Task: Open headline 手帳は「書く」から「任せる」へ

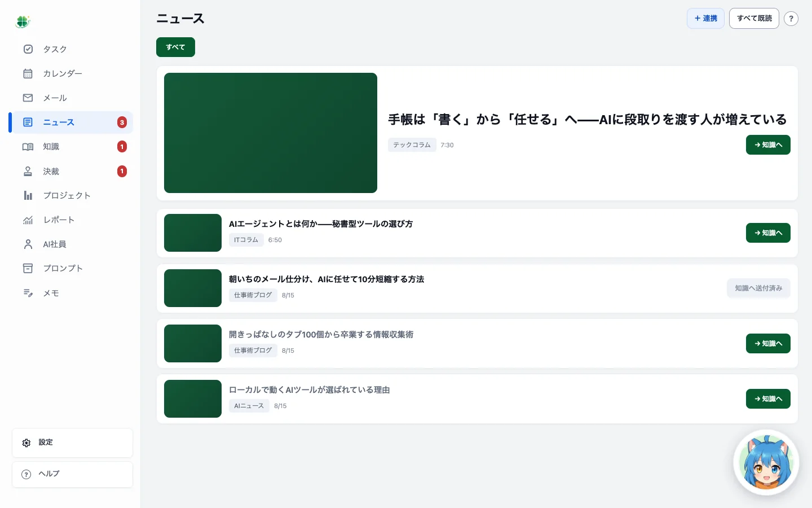Action: coord(587,120)
